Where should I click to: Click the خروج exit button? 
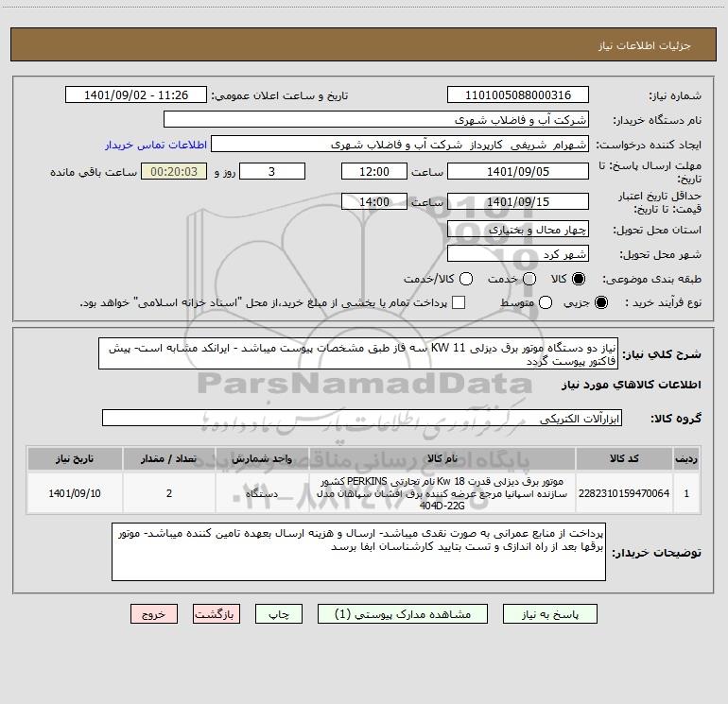click(154, 614)
